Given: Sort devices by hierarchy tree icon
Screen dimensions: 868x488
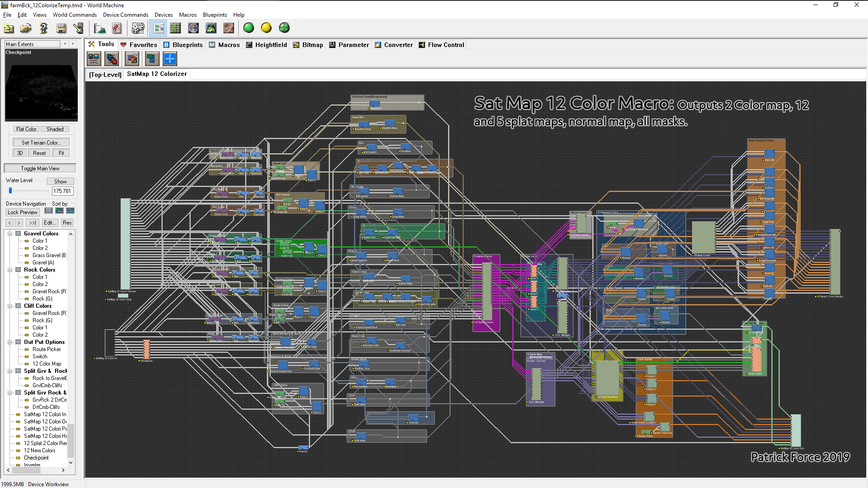Looking at the screenshot, I should pos(70,211).
